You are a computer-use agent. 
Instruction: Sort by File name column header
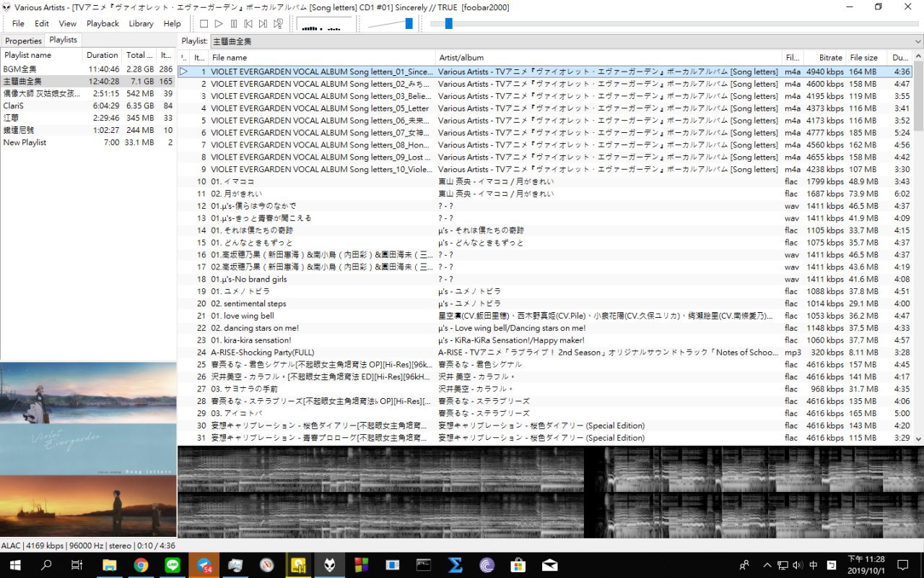(322, 57)
